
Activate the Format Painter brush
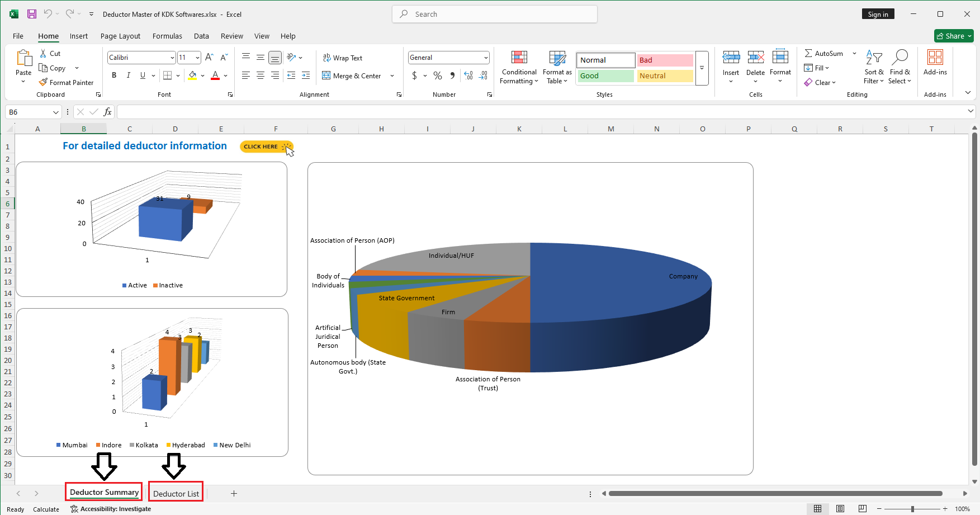tap(43, 82)
